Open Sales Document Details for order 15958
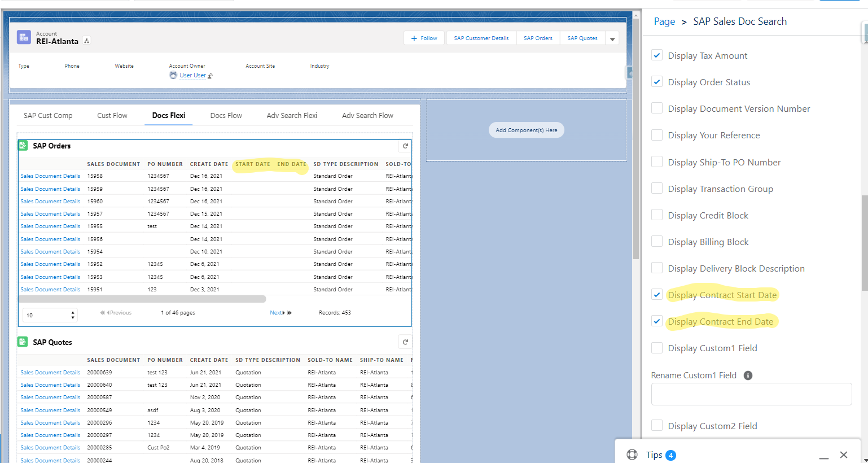This screenshot has width=868, height=463. point(50,176)
